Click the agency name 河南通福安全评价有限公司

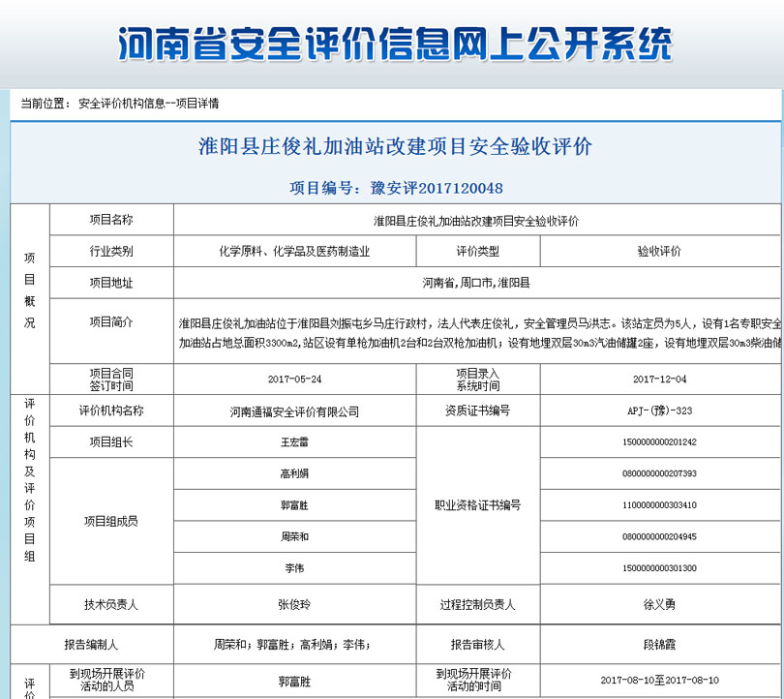[294, 412]
